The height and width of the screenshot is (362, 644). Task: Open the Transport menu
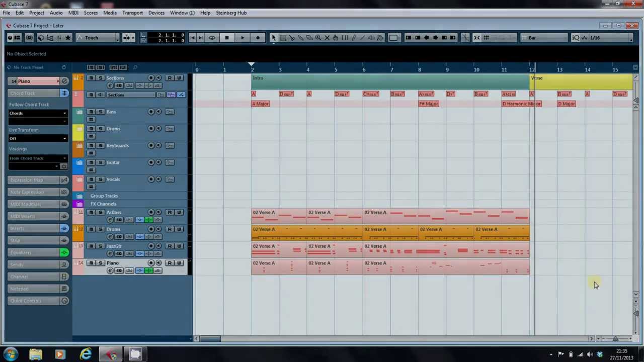tap(132, 13)
